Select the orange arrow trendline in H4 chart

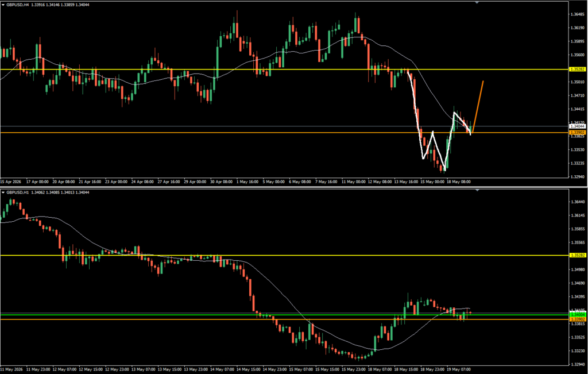tap(477, 106)
